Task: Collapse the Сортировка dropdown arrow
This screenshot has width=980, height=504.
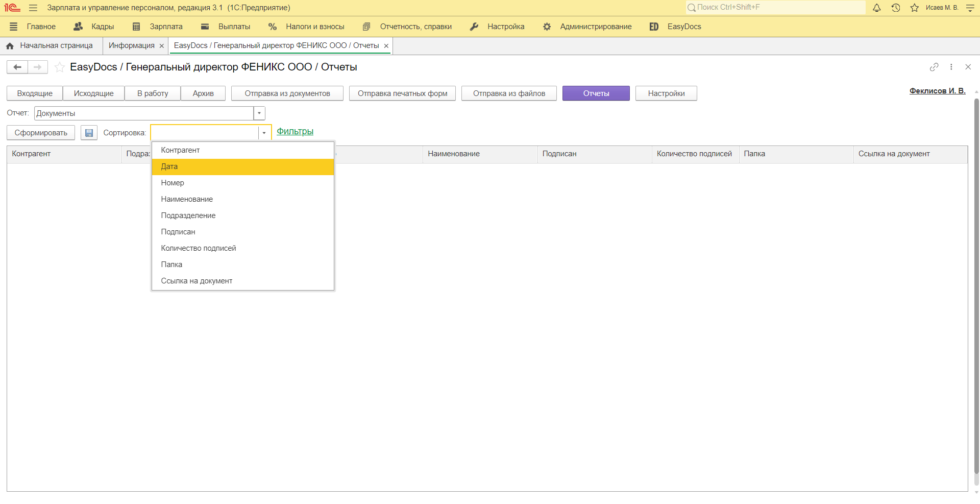Action: pos(264,133)
